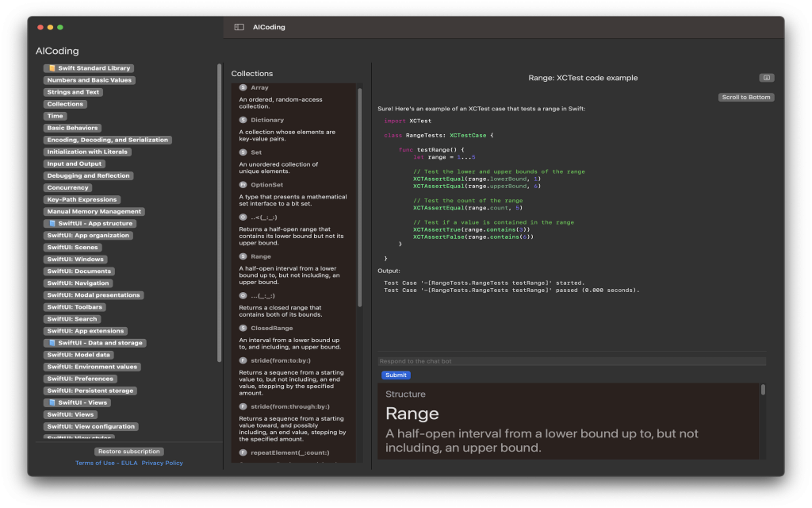Open Initialization with Literals topic
This screenshot has width=812, height=508.
coord(87,152)
